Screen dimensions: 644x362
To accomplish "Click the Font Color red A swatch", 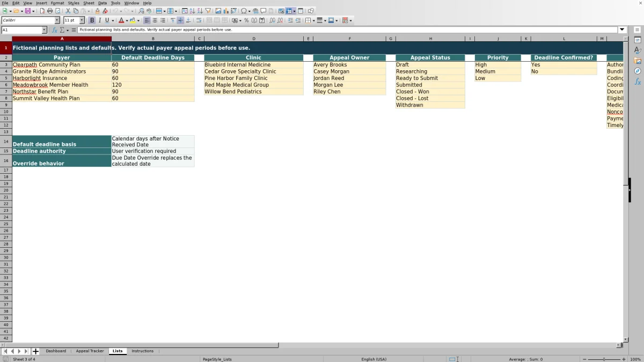I will (x=121, y=20).
